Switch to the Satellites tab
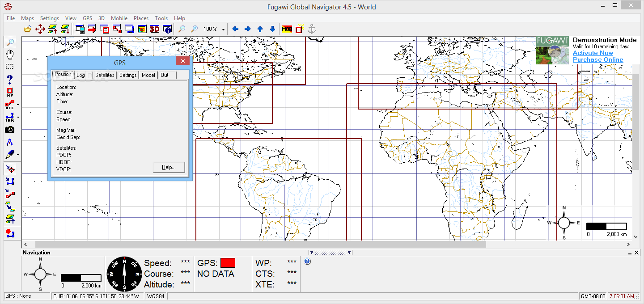 pyautogui.click(x=105, y=75)
